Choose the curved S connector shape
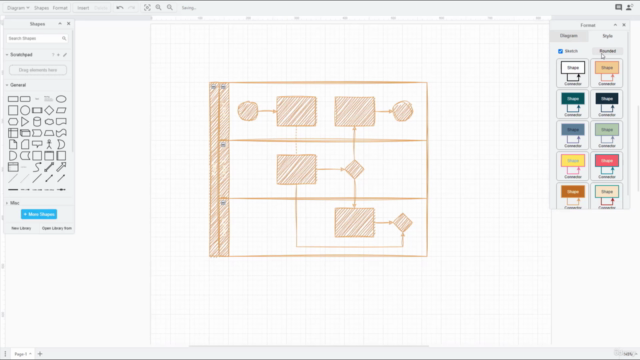The height and width of the screenshot is (360, 640). click(37, 167)
